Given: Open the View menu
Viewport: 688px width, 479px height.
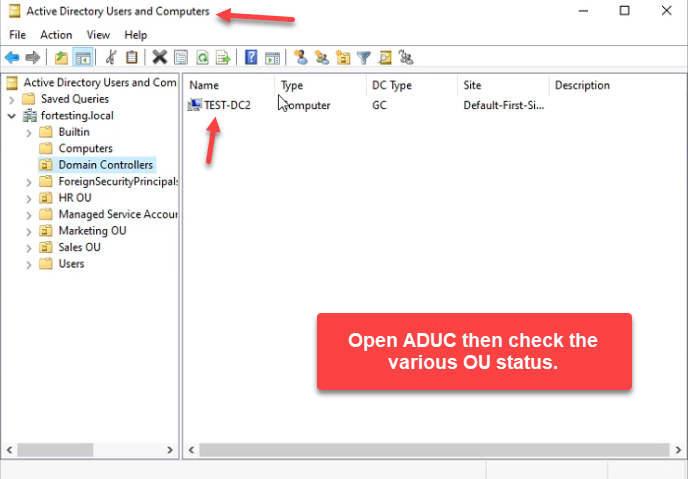Looking at the screenshot, I should (x=98, y=35).
